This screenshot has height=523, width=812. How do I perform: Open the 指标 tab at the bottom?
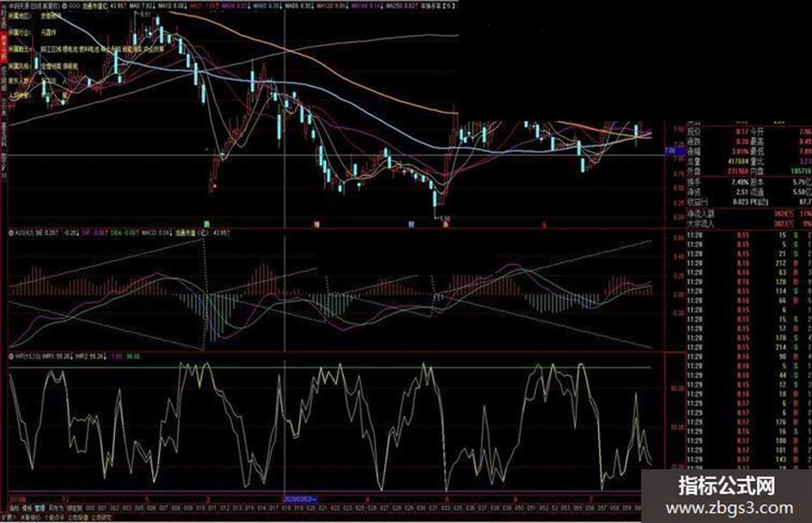14,508
